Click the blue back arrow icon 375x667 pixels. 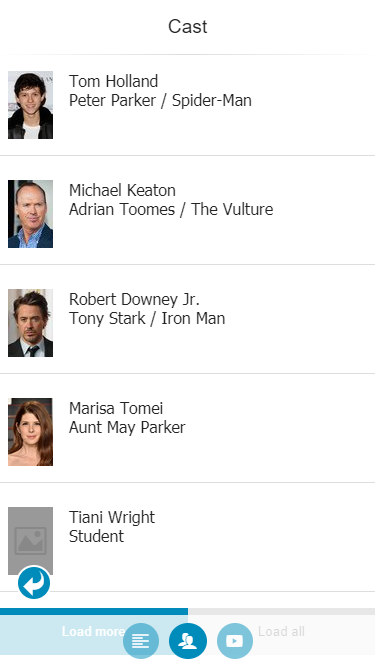(34, 583)
